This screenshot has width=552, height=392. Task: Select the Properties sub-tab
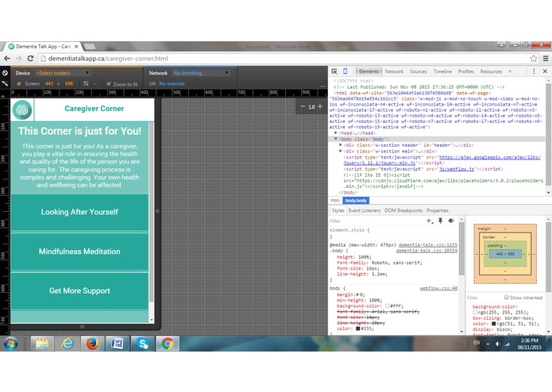[438, 210]
